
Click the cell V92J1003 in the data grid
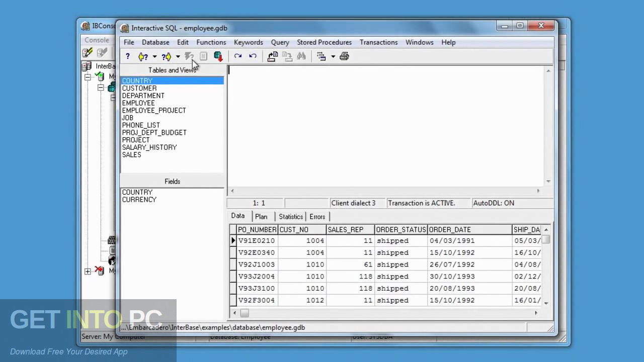[257, 264]
